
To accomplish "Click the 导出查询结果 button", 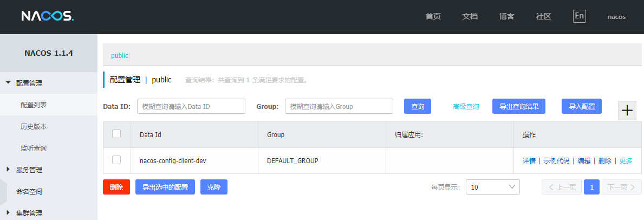I will coord(519,106).
